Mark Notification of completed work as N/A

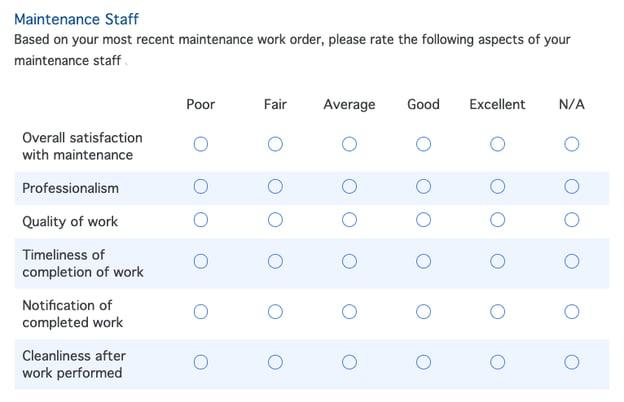pyautogui.click(x=571, y=312)
